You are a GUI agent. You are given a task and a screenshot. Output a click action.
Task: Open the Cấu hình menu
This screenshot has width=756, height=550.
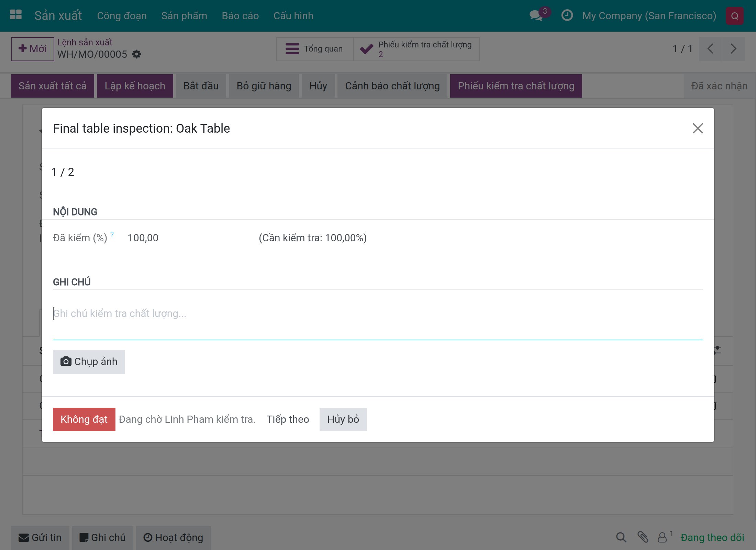point(293,16)
